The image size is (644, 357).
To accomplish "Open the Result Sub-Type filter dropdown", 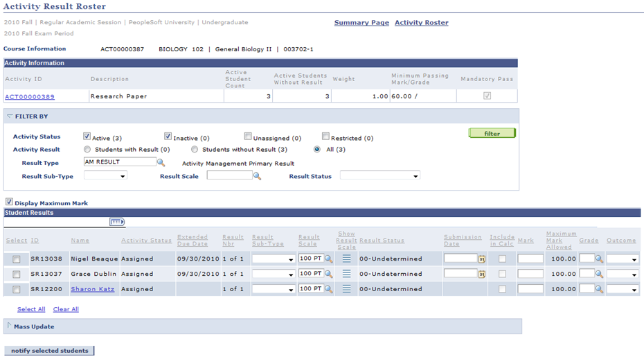I will pos(105,175).
